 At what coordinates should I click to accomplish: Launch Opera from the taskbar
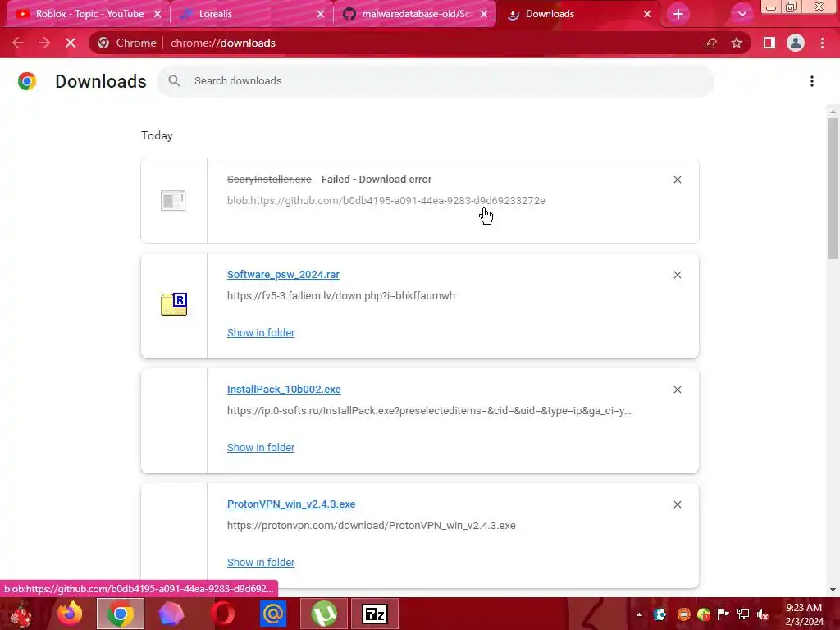point(222,614)
